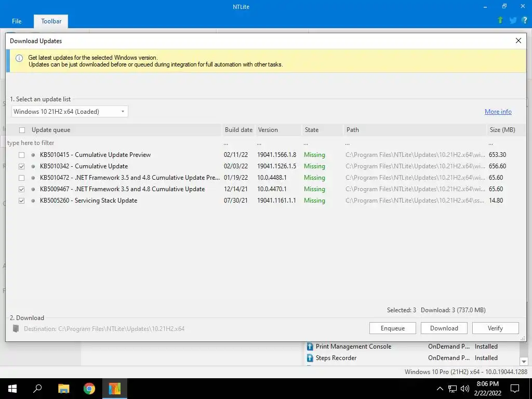Open the network tray icon
532x399 pixels.
[453, 389]
